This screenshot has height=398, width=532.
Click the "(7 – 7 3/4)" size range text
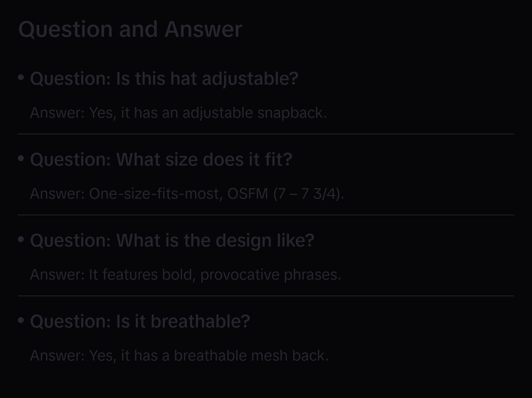pos(308,194)
